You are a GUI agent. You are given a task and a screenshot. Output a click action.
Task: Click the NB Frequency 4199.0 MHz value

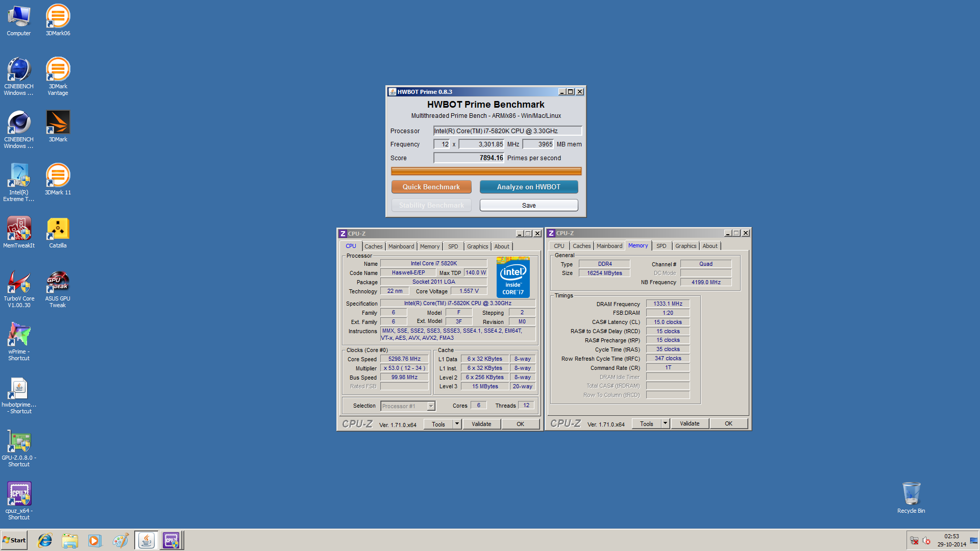[706, 282]
